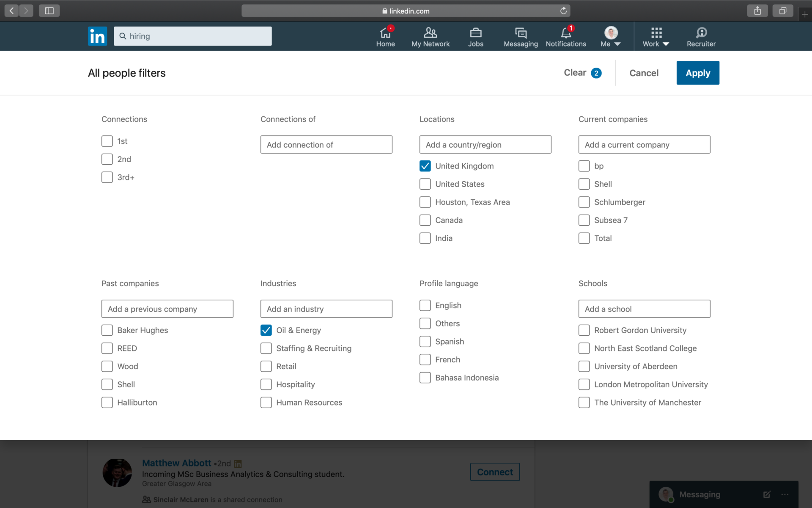This screenshot has width=812, height=508.
Task: Open the Recruiter icon
Action: coord(701,37)
